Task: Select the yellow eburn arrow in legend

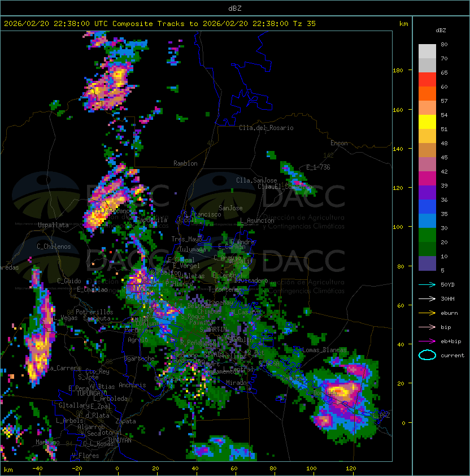Action: (x=427, y=313)
